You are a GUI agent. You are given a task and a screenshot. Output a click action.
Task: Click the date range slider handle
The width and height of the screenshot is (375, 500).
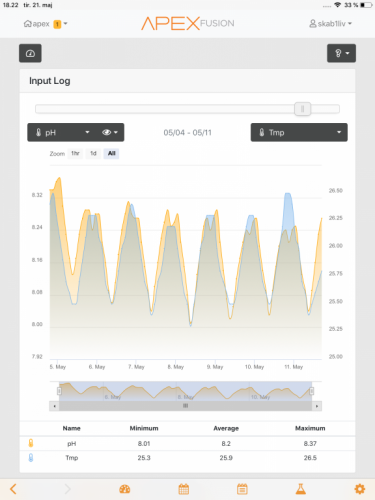point(302,109)
